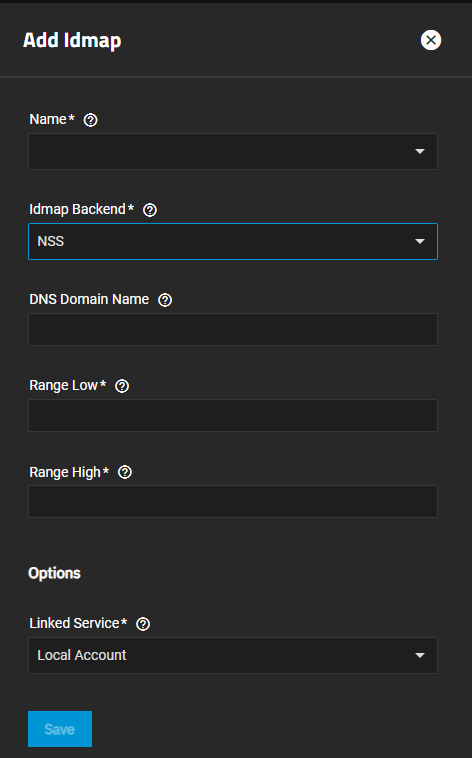The image size is (472, 758).
Task: Focus the Range High input field
Action: [233, 502]
